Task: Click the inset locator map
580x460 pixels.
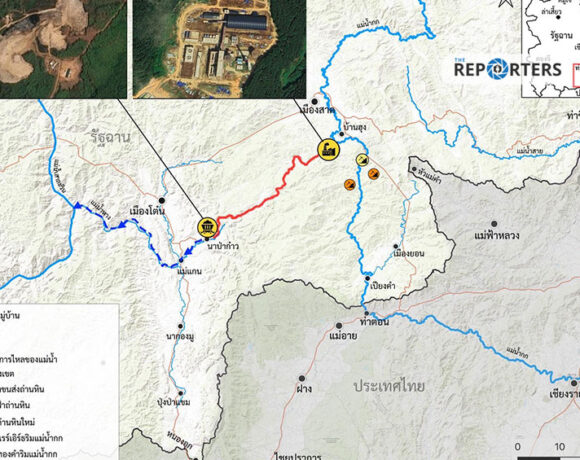Action: pos(550,49)
